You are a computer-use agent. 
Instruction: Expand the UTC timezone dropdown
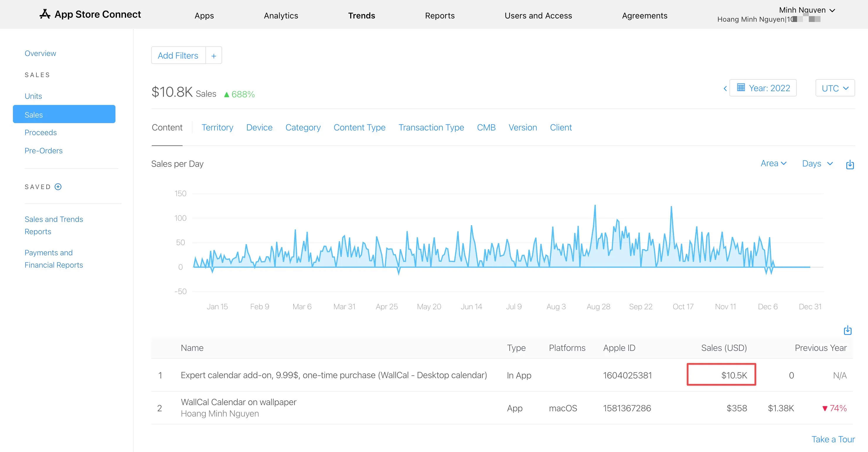835,88
